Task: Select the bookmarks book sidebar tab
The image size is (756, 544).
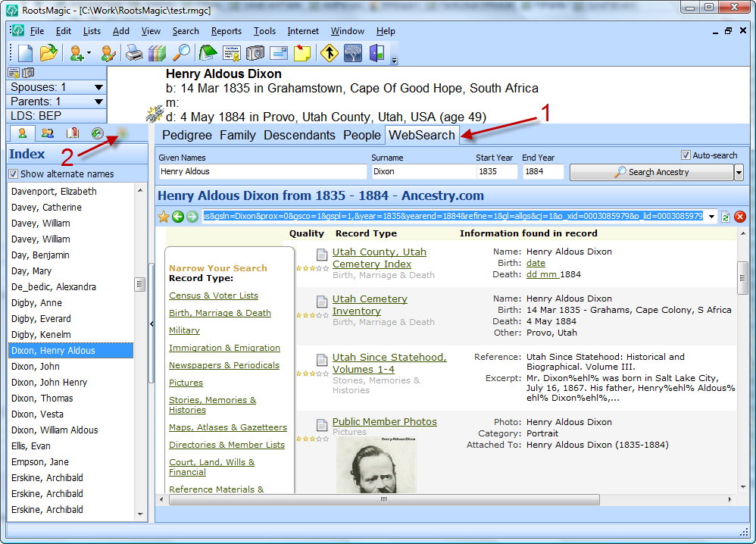Action: (72, 133)
